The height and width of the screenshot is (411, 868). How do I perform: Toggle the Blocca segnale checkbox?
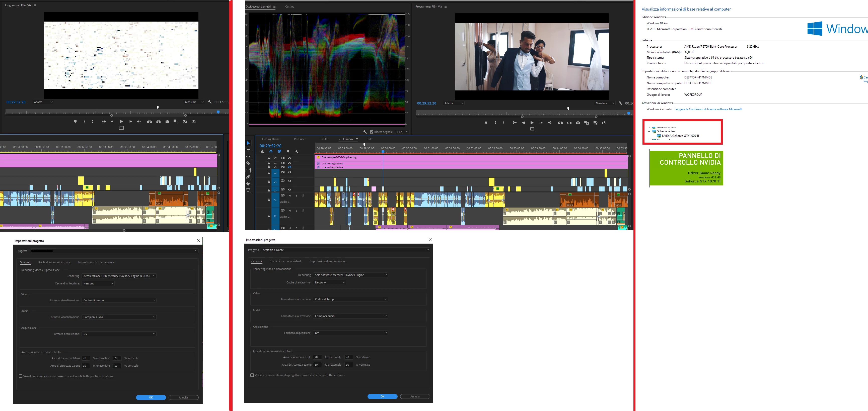pos(371,132)
